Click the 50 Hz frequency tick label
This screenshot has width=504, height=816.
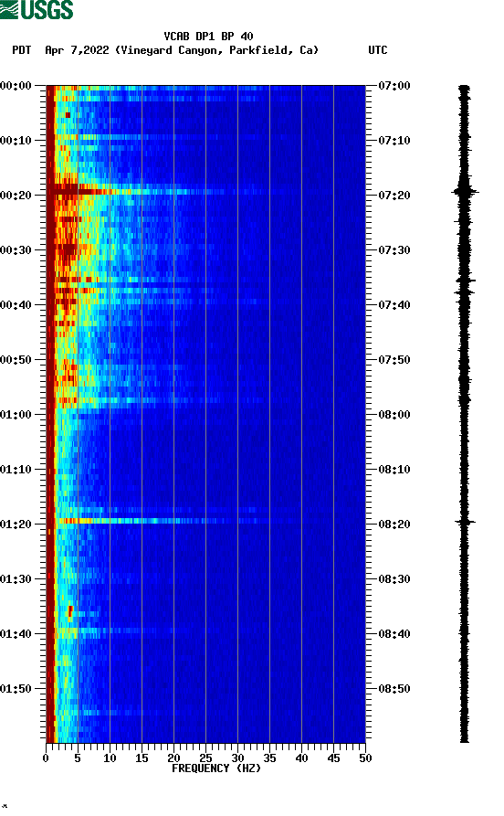click(365, 758)
